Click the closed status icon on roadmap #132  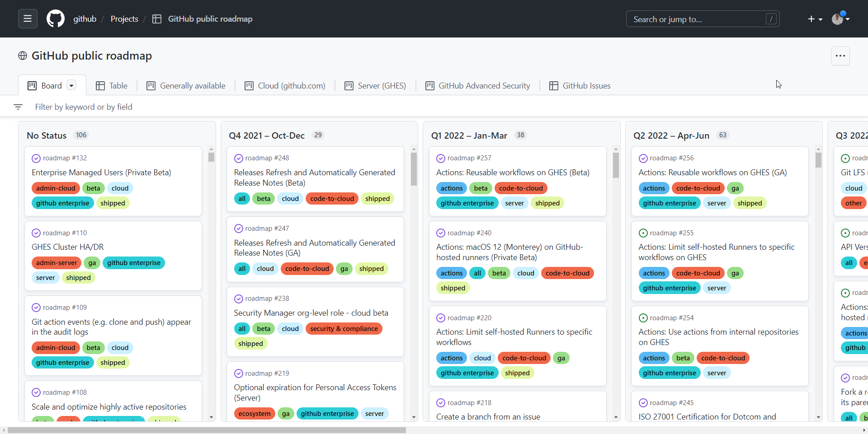coord(36,159)
